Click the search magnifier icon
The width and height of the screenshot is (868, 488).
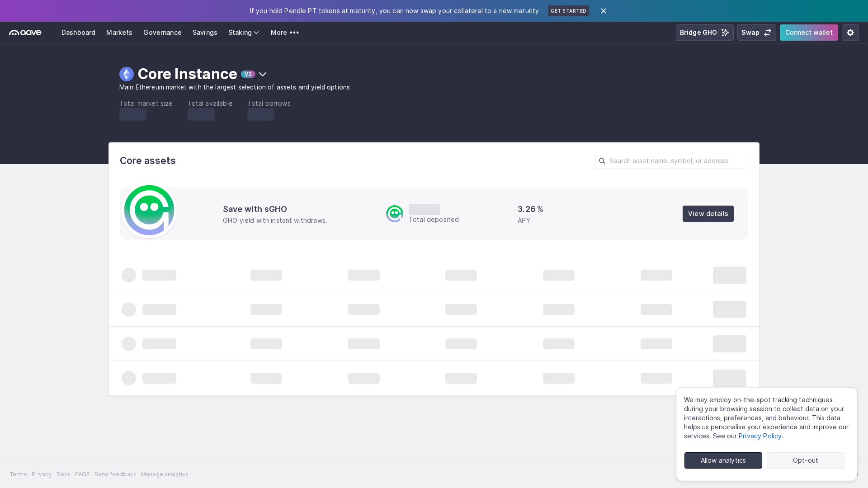point(602,161)
